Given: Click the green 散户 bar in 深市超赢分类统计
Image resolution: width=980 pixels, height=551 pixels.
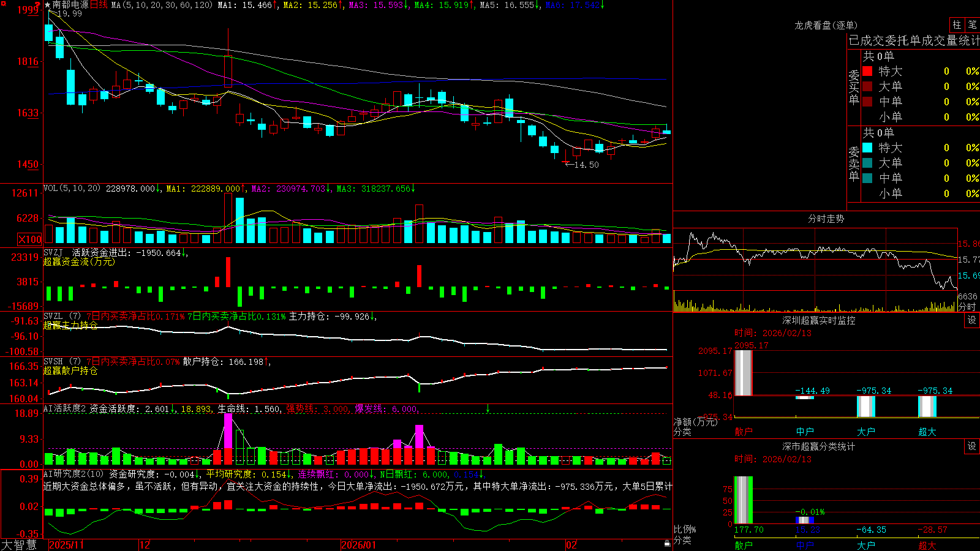Looking at the screenshot, I should [x=743, y=500].
